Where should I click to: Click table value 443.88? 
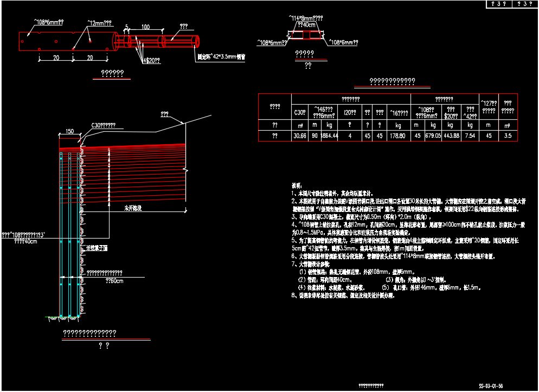(x=451, y=136)
